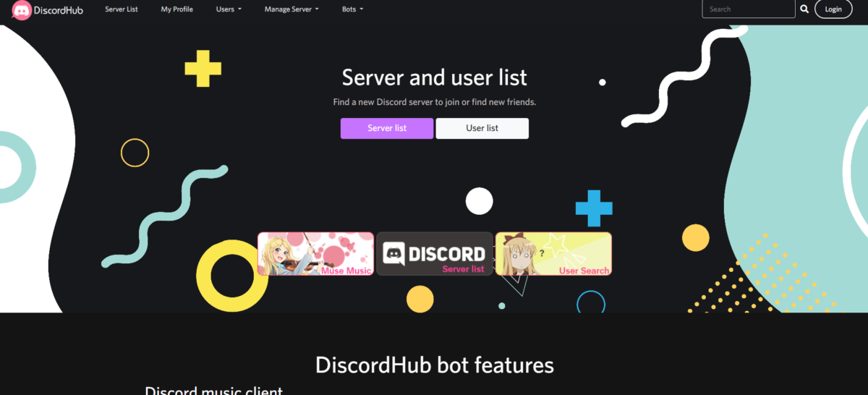Image resolution: width=868 pixels, height=395 pixels.
Task: Open the Muse Music banner
Action: [315, 254]
